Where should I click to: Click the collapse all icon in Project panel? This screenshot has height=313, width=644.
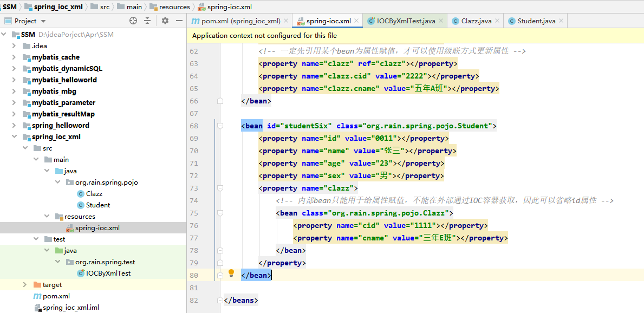pyautogui.click(x=147, y=21)
